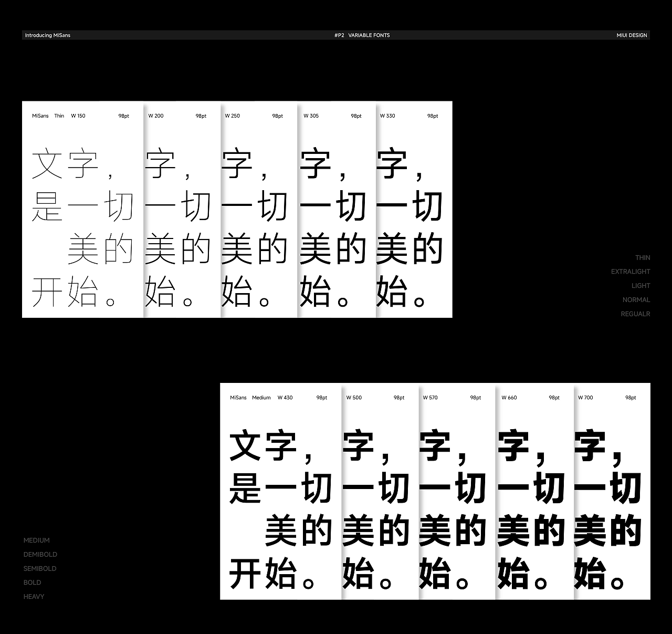Click 'DEMIBOLD' in the weight list
Screen dimensions: 672x634
coord(40,555)
